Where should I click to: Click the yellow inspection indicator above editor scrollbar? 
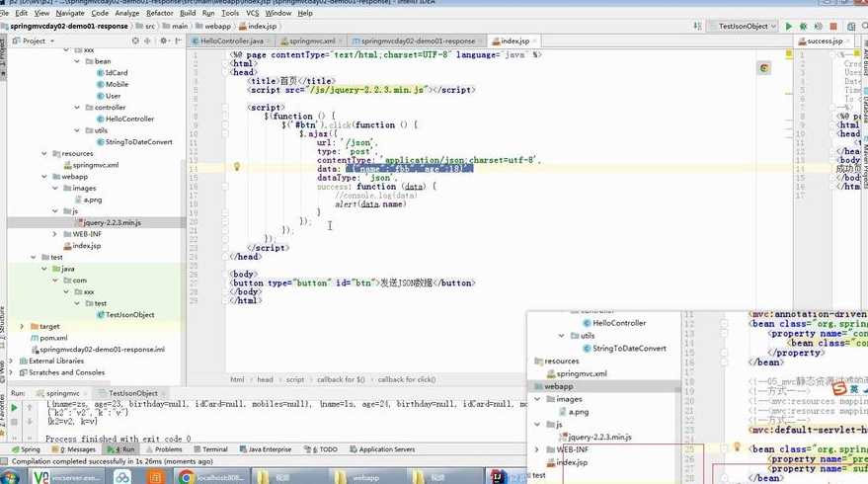coord(789,53)
